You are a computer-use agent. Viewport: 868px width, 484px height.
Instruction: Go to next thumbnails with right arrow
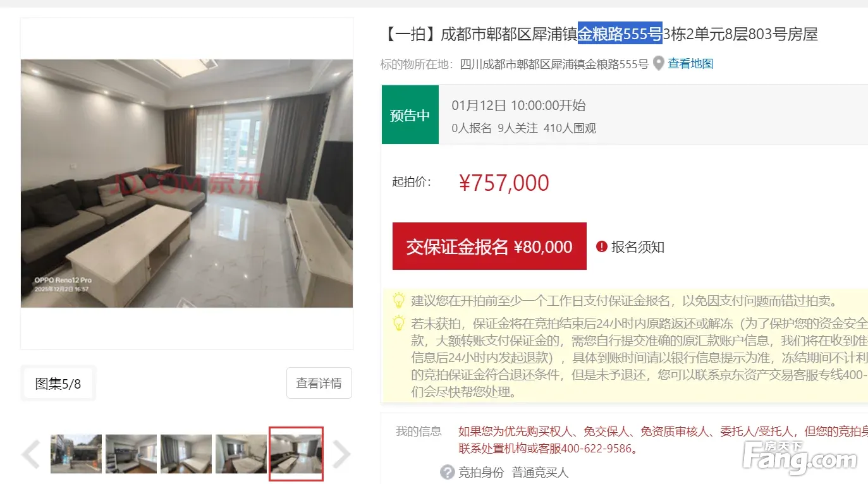tap(341, 454)
